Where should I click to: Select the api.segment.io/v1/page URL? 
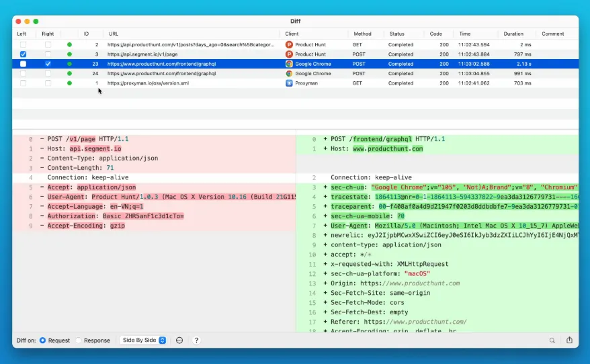pyautogui.click(x=142, y=54)
